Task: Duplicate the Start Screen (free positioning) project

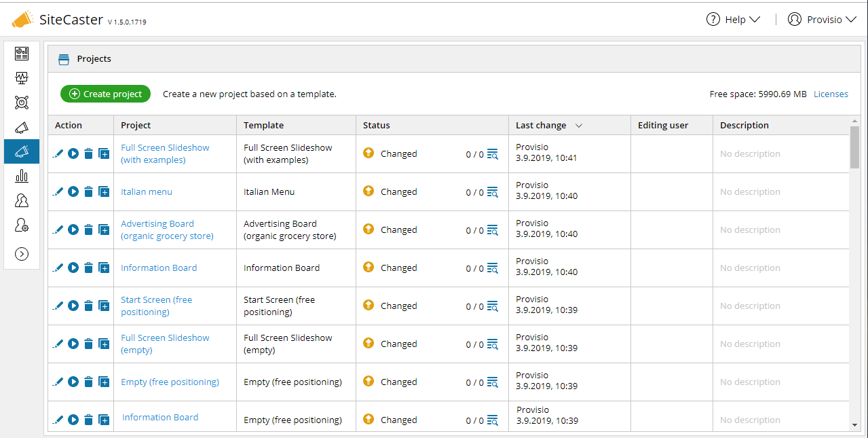Action: tap(104, 306)
